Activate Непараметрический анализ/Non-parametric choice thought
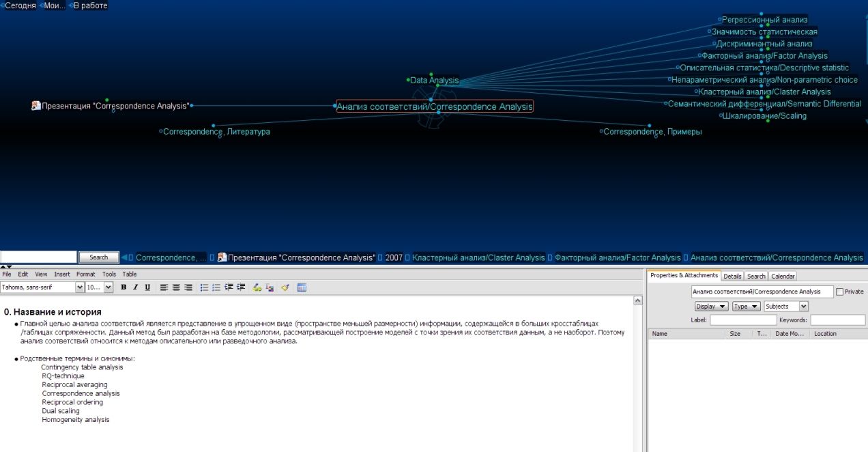868x452 pixels. pyautogui.click(x=764, y=80)
